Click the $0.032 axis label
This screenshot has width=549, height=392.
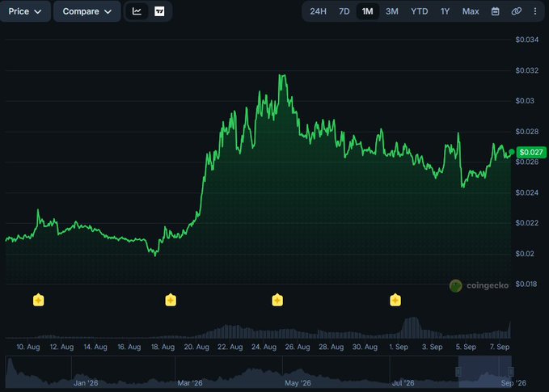[x=527, y=70]
